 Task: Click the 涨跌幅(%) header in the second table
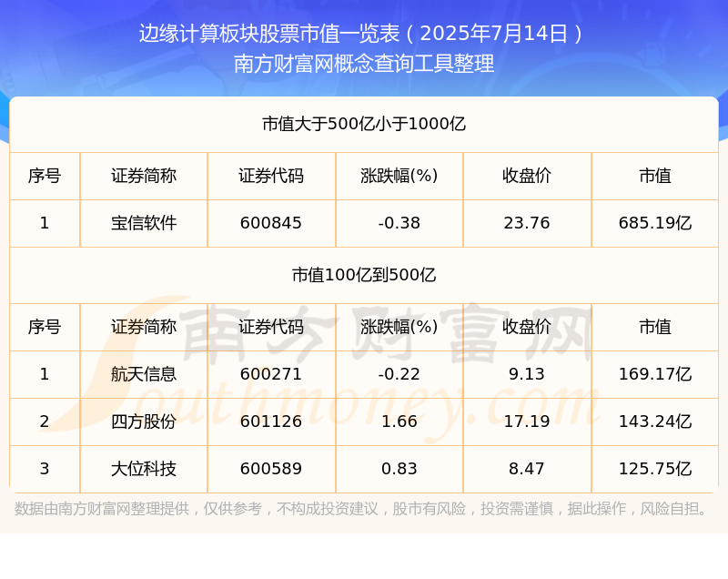point(399,327)
